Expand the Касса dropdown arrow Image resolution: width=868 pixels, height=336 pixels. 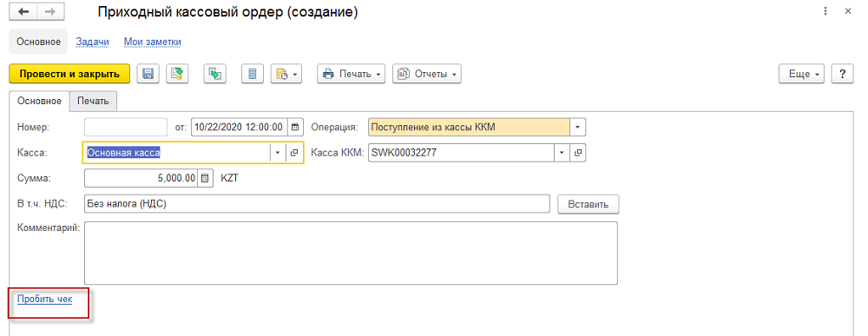pyautogui.click(x=279, y=152)
